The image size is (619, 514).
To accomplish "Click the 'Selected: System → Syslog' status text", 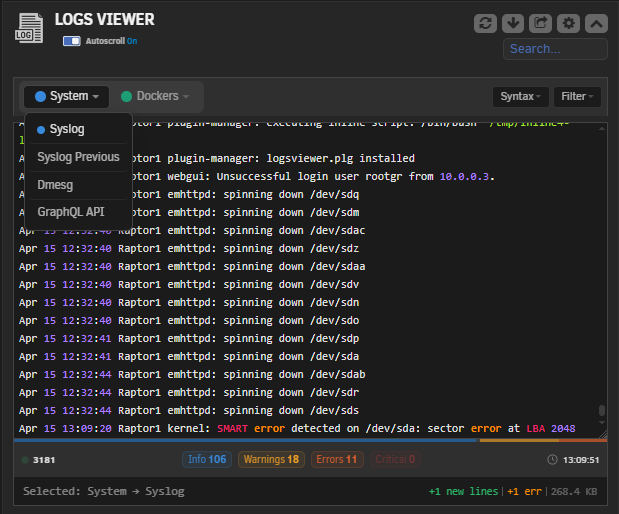I will point(104,491).
